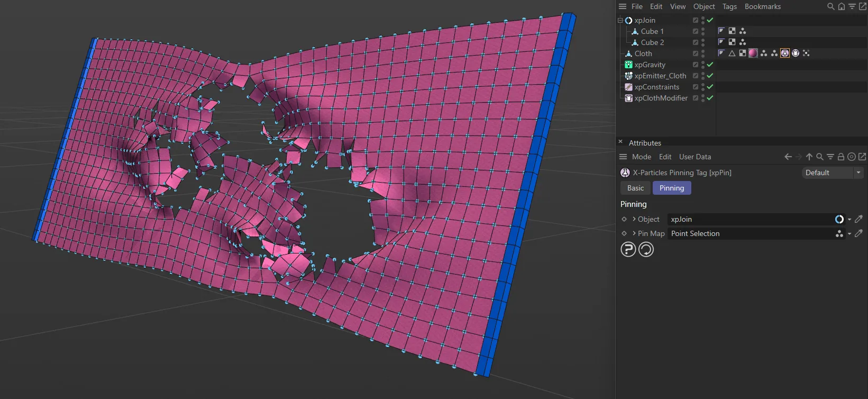Click the circular reset arrow button
Image resolution: width=868 pixels, height=399 pixels.
pyautogui.click(x=646, y=249)
